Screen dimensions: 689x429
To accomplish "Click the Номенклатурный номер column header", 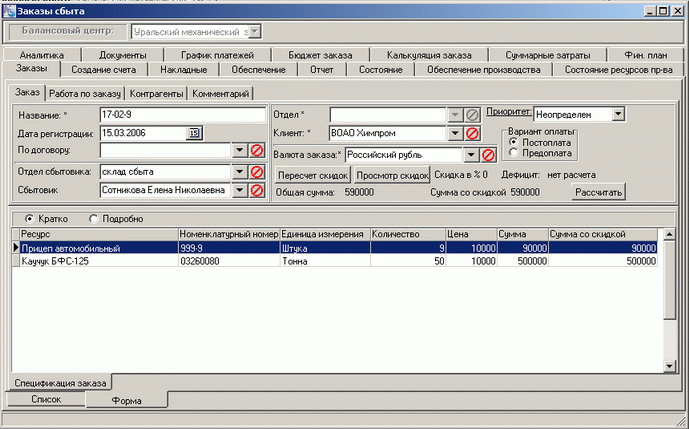I will [x=229, y=234].
